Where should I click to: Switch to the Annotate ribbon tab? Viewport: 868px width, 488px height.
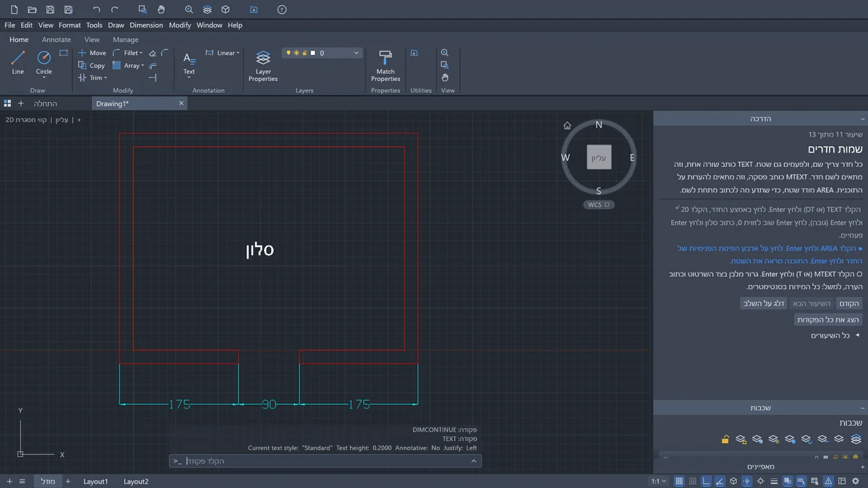tap(56, 40)
